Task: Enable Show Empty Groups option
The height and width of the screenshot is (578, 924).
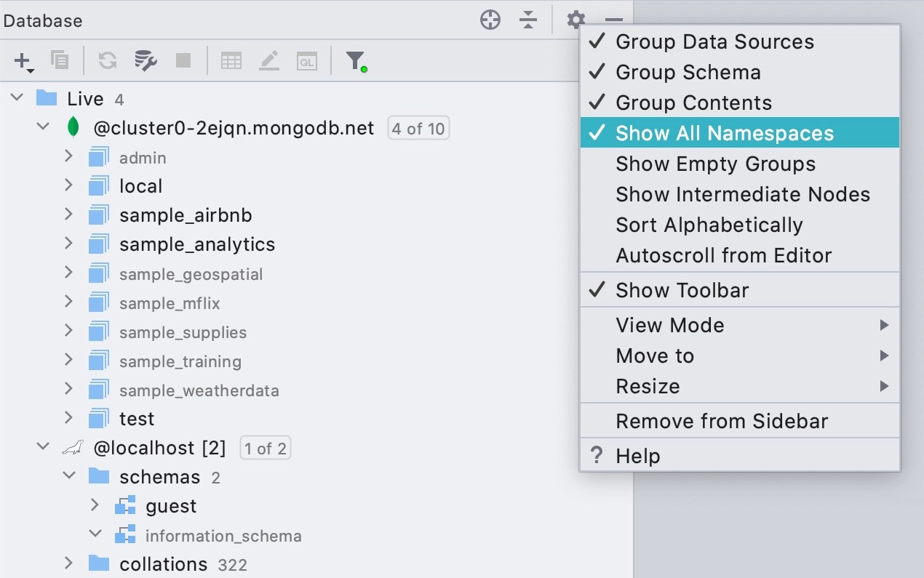Action: [x=715, y=164]
